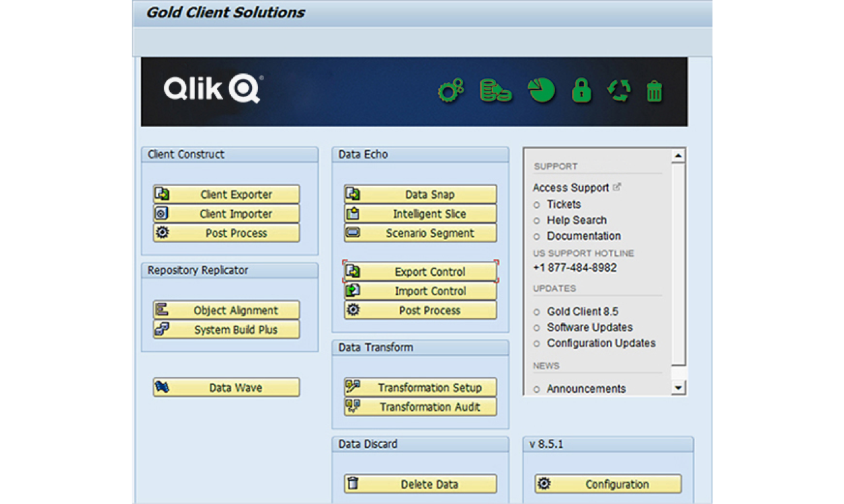Open Software Updates link
The image size is (844, 504).
(x=589, y=327)
